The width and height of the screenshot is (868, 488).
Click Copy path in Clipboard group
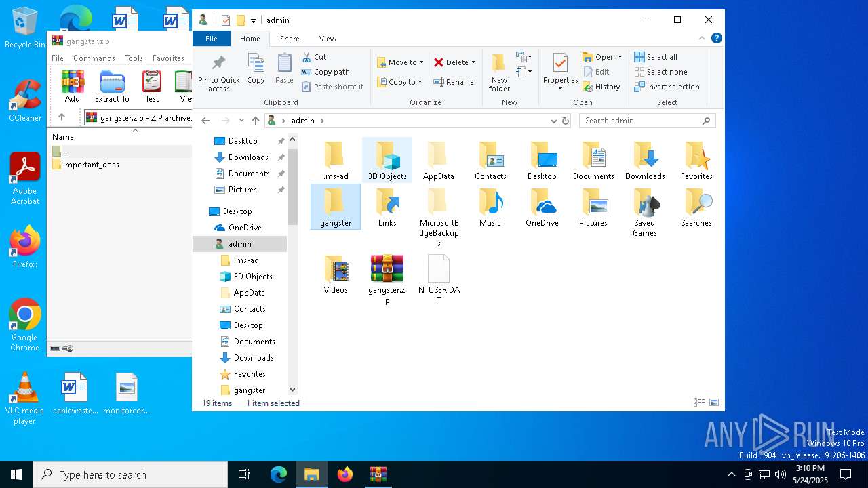[x=325, y=72]
